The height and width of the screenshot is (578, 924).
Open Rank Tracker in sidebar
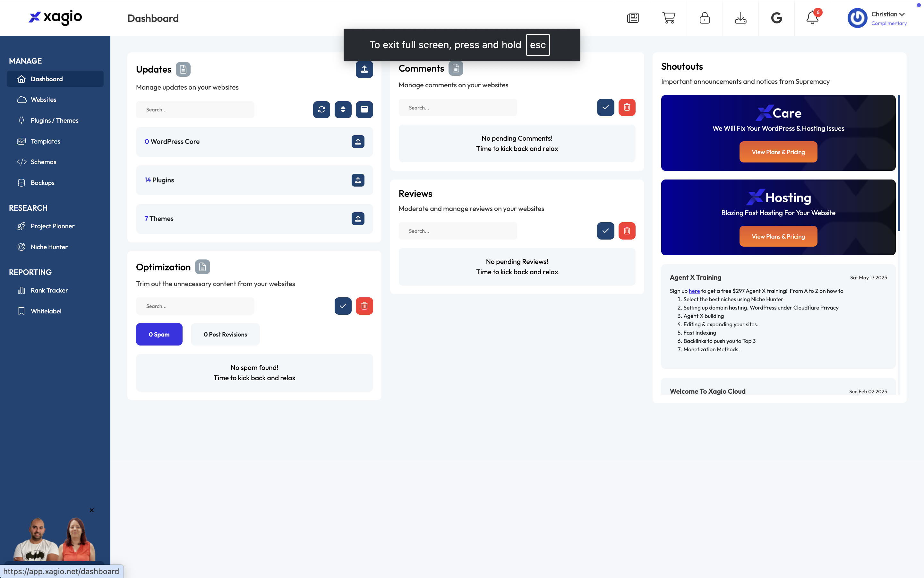pyautogui.click(x=55, y=290)
